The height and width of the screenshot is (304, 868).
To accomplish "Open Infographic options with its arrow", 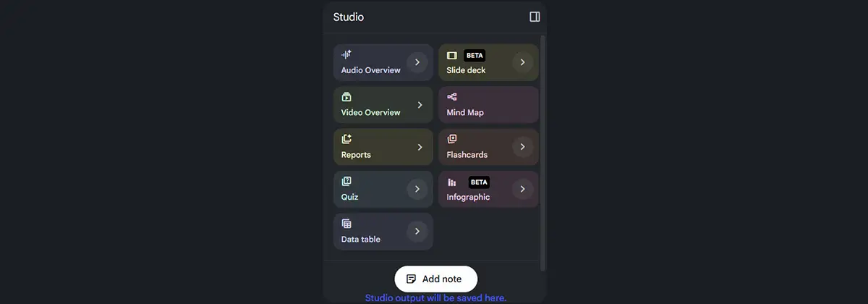I will (522, 190).
